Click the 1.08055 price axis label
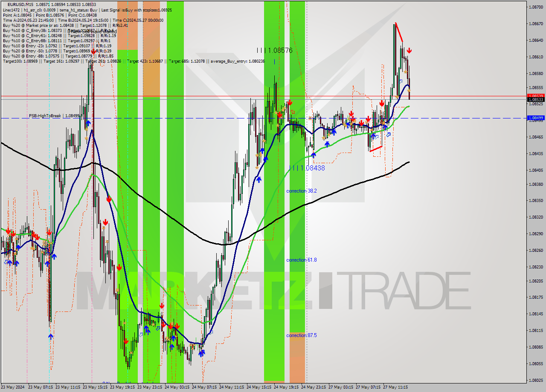The height and width of the screenshot is (392, 546). [x=535, y=363]
